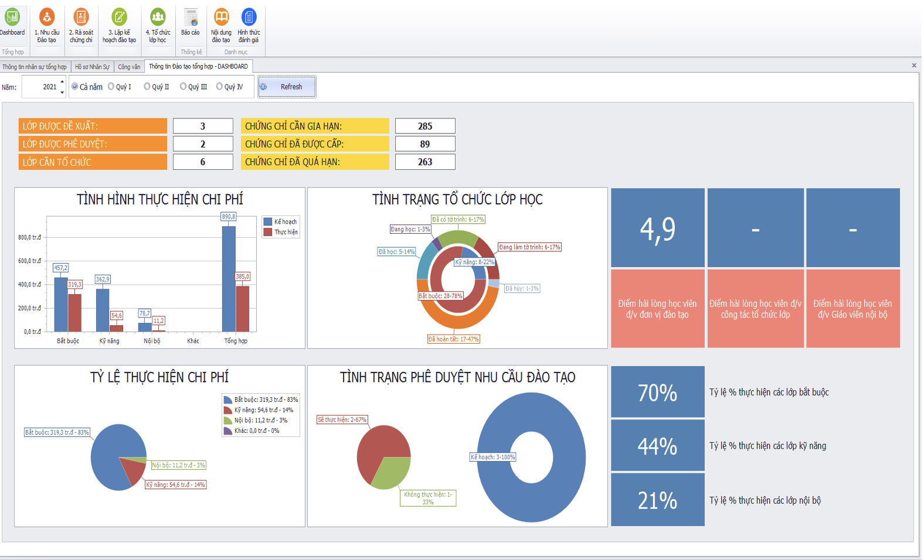Click Kỹ năng red pie legend swatch
Image resolution: width=924 pixels, height=560 pixels.
coord(228,410)
